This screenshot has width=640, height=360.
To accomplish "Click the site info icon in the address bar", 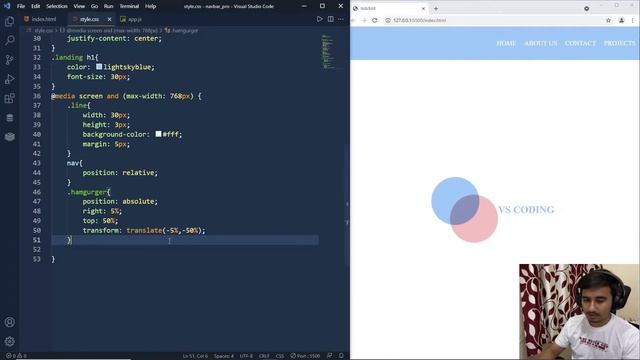I will (x=388, y=20).
